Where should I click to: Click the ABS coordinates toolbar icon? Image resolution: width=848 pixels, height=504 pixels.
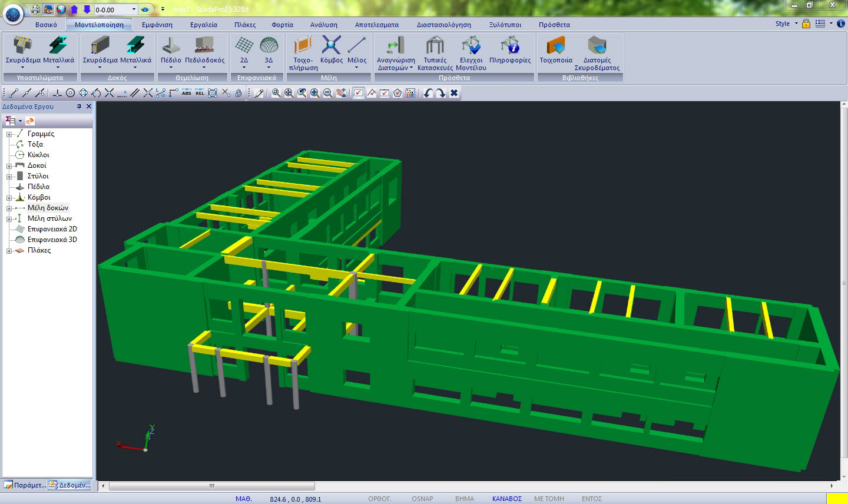pyautogui.click(x=187, y=93)
